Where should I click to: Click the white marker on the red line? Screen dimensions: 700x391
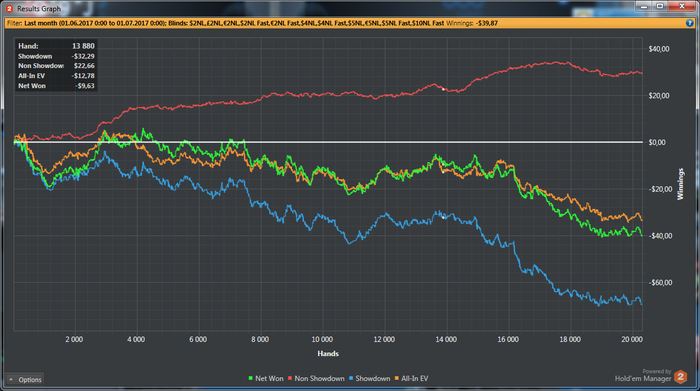443,89
